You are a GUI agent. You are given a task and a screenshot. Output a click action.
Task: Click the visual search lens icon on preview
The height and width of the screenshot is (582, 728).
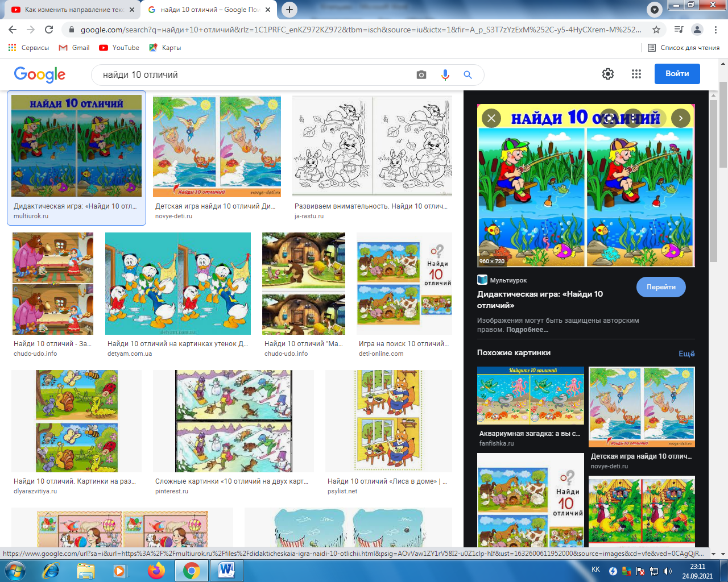(609, 118)
